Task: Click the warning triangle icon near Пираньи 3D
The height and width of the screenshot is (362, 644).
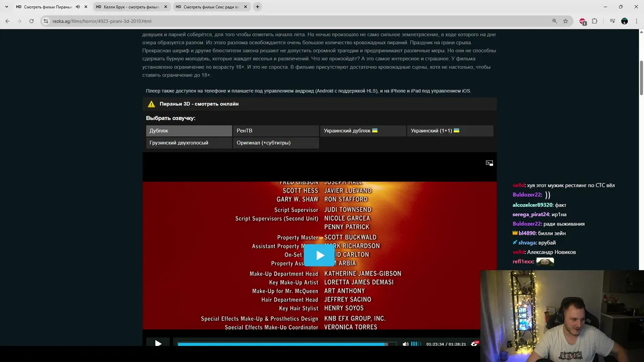Action: [x=151, y=104]
